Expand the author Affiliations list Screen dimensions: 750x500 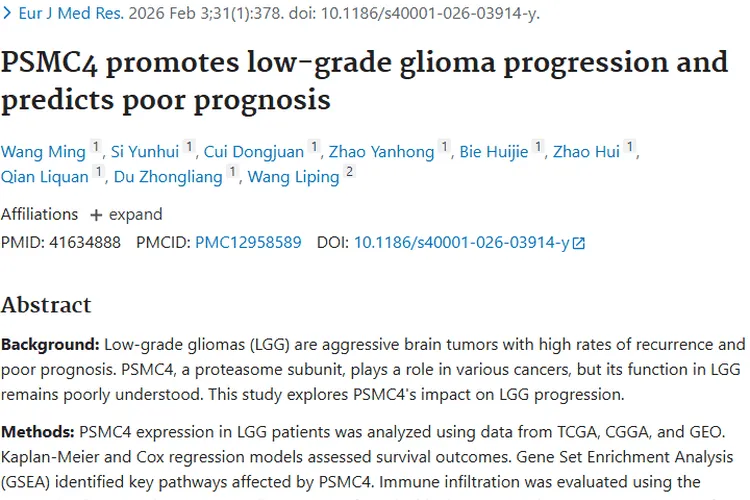pyautogui.click(x=126, y=214)
